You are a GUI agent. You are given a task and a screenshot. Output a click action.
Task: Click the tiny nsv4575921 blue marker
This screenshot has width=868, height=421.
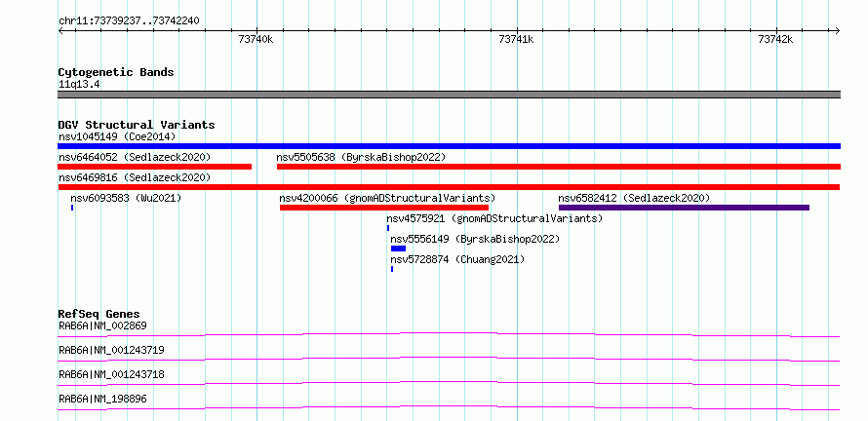388,228
